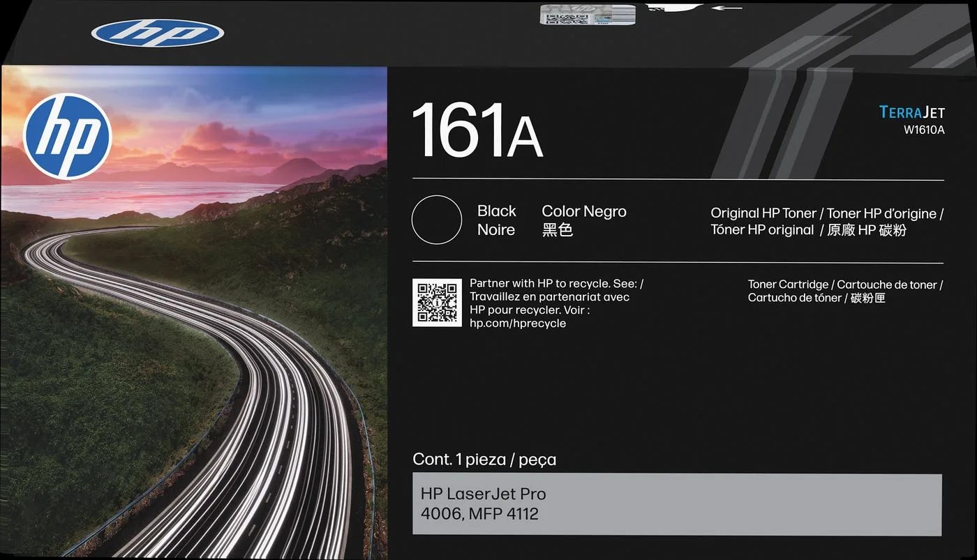Screen dimensions: 977x560
Task: Open the hp.com/hprecycle link
Action: 518,323
